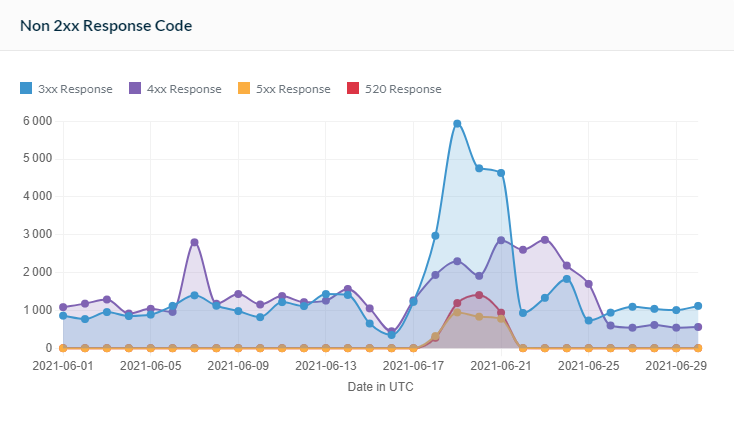Click the purple 4xx Response legend swatch

[135, 89]
